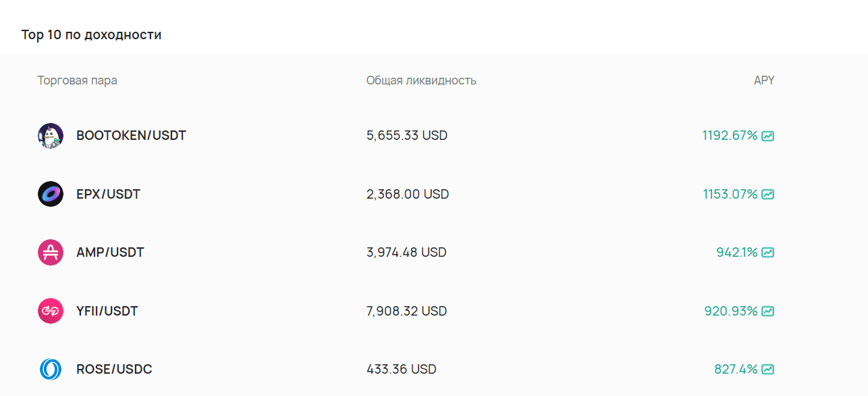This screenshot has height=396, width=868.
Task: Click the BOOTOKEN coin icon
Action: (x=51, y=136)
